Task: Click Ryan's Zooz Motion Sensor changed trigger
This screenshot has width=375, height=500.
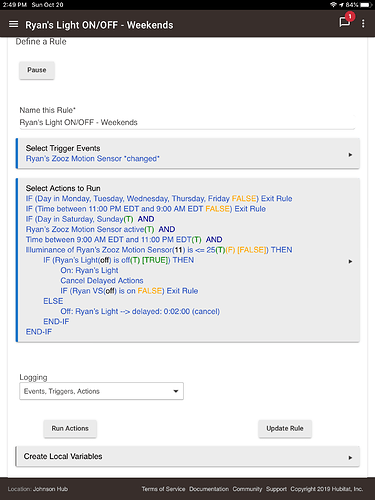Action: coord(93,159)
